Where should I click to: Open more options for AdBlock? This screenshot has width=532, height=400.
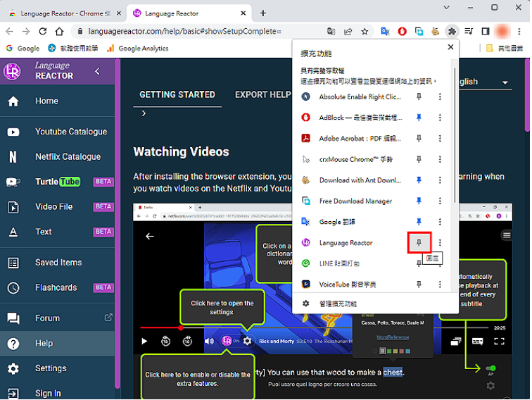pos(440,118)
